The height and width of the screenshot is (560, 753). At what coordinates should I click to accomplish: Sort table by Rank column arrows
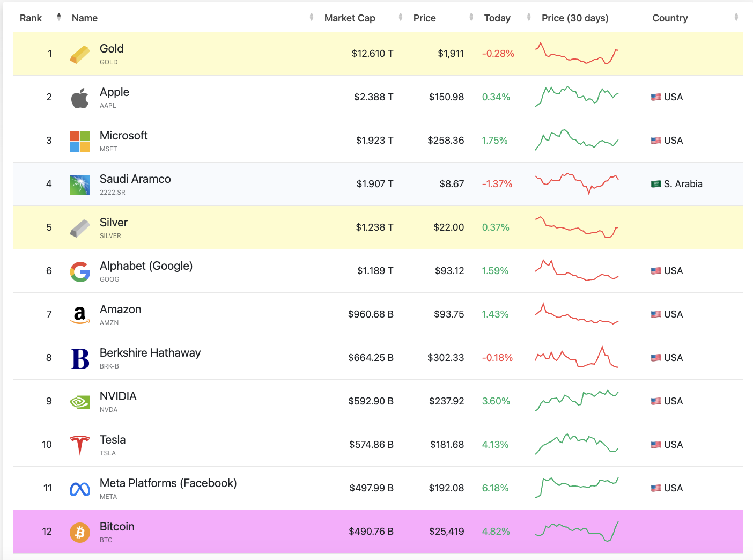59,18
